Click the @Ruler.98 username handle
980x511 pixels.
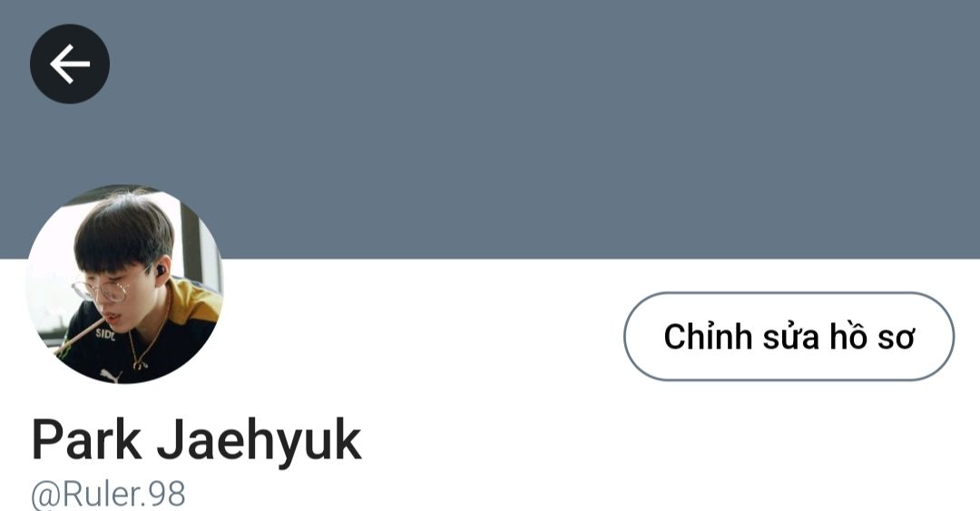(108, 495)
